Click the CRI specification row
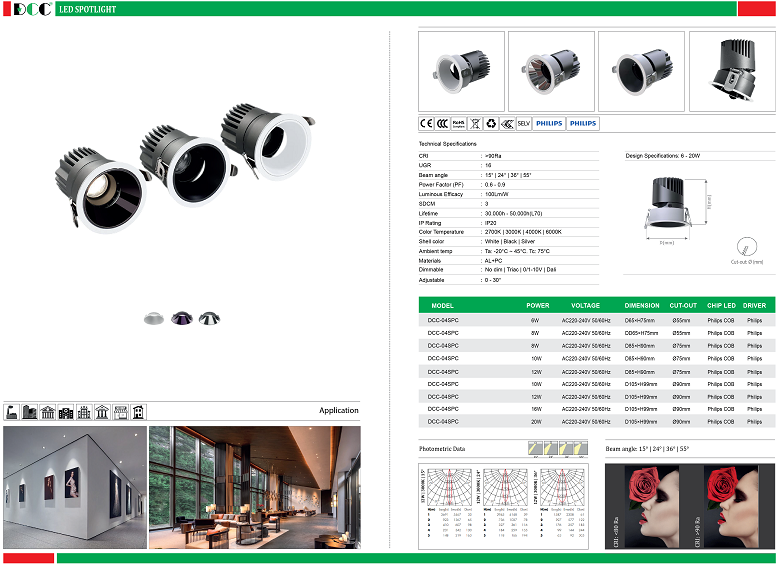The image size is (781, 567). 509,156
